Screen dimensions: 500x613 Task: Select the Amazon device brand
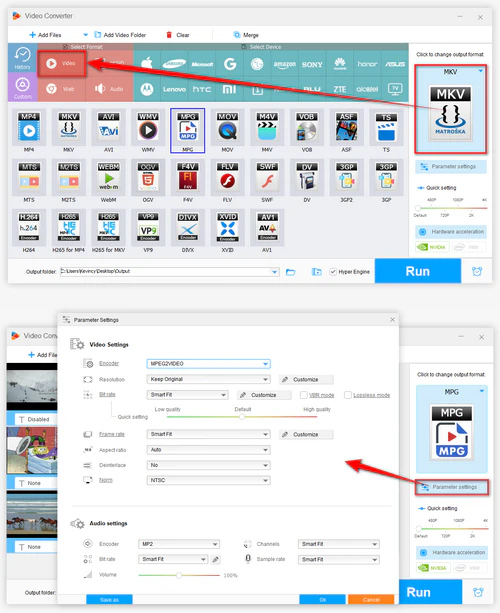pyautogui.click(x=285, y=64)
